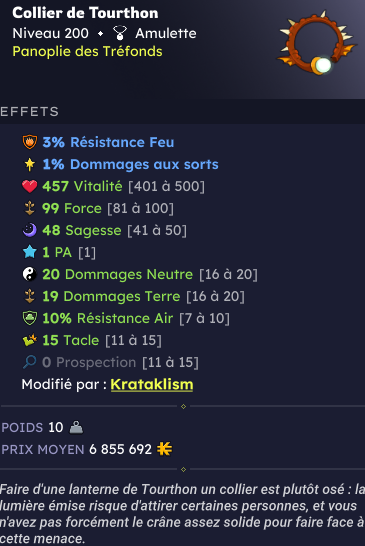
Task: Click the Sagesse purple moon icon
Action: [30, 230]
